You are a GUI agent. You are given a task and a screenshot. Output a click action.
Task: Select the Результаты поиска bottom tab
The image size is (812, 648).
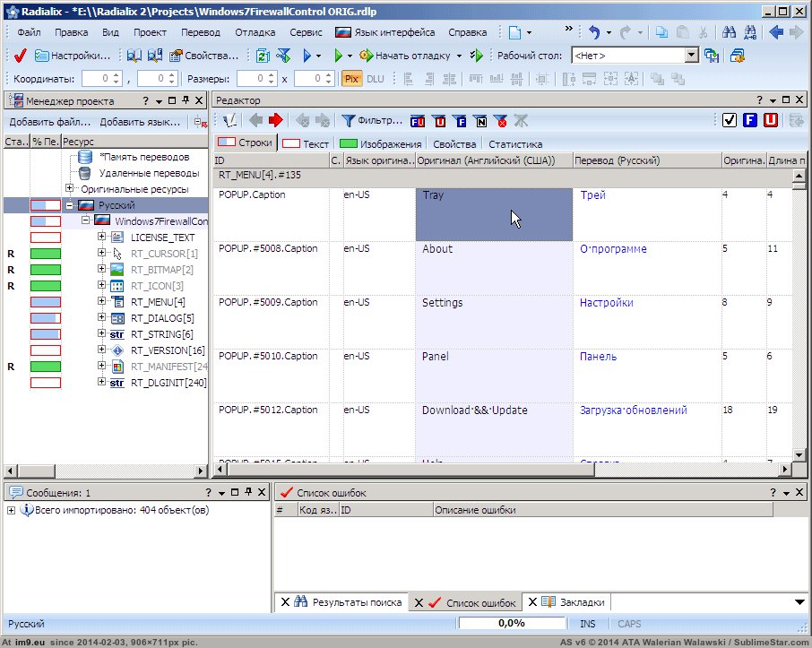pyautogui.click(x=341, y=602)
